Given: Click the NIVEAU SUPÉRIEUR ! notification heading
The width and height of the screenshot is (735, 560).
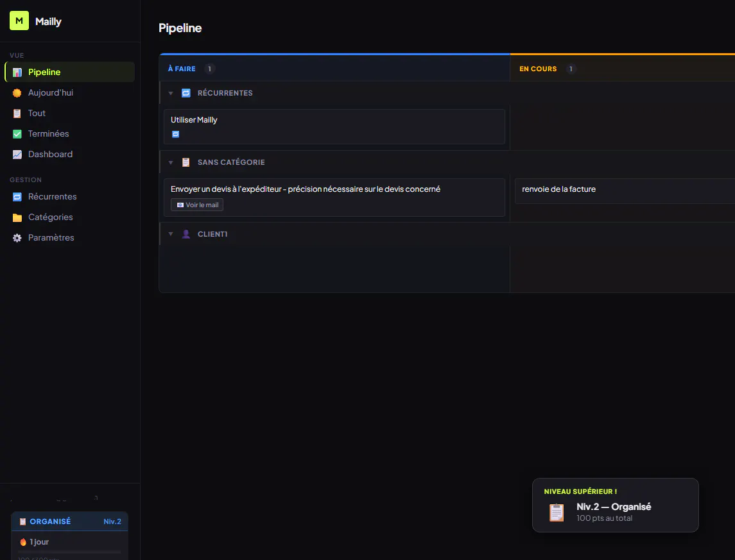Looking at the screenshot, I should pos(580,491).
